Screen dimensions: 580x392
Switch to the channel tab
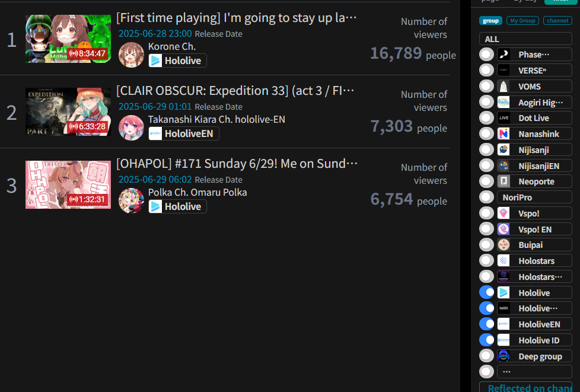click(x=557, y=20)
